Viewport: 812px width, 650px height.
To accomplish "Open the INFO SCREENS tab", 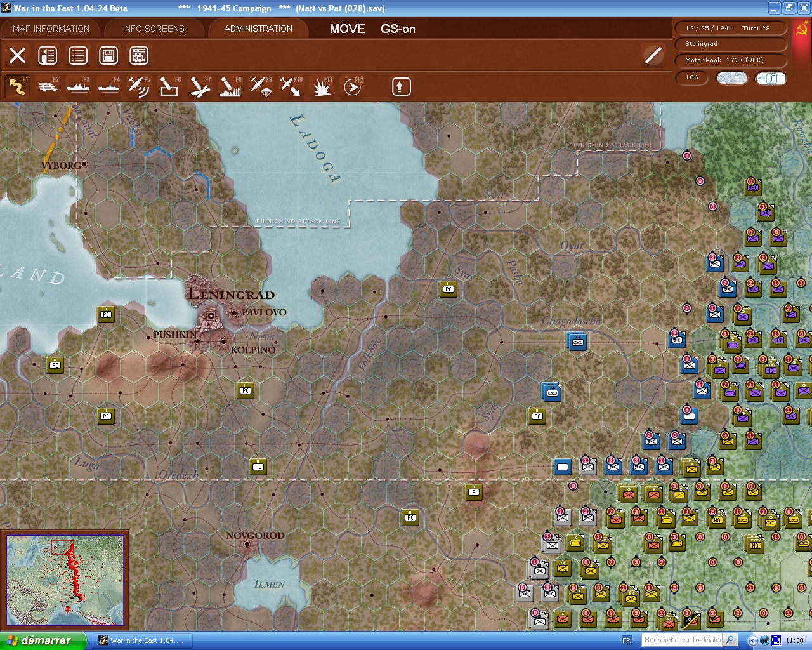I will pos(154,29).
